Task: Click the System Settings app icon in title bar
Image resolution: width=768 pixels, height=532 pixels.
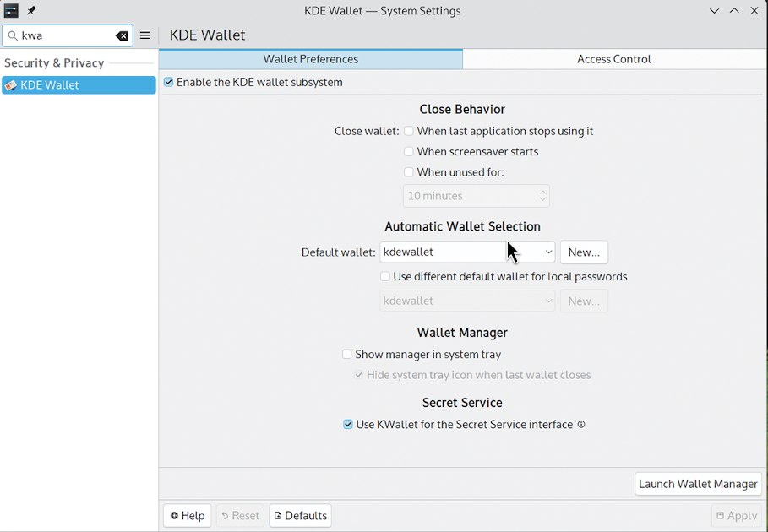Action: point(11,10)
